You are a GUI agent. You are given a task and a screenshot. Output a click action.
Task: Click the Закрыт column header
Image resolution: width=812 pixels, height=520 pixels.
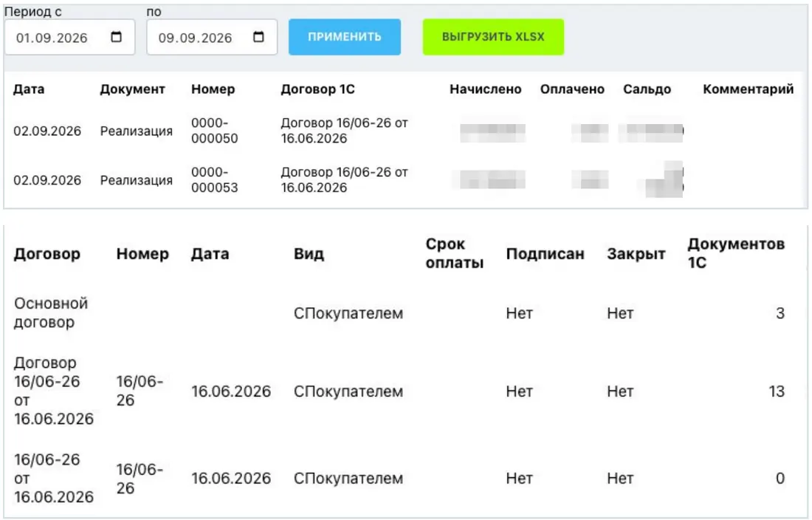636,254
